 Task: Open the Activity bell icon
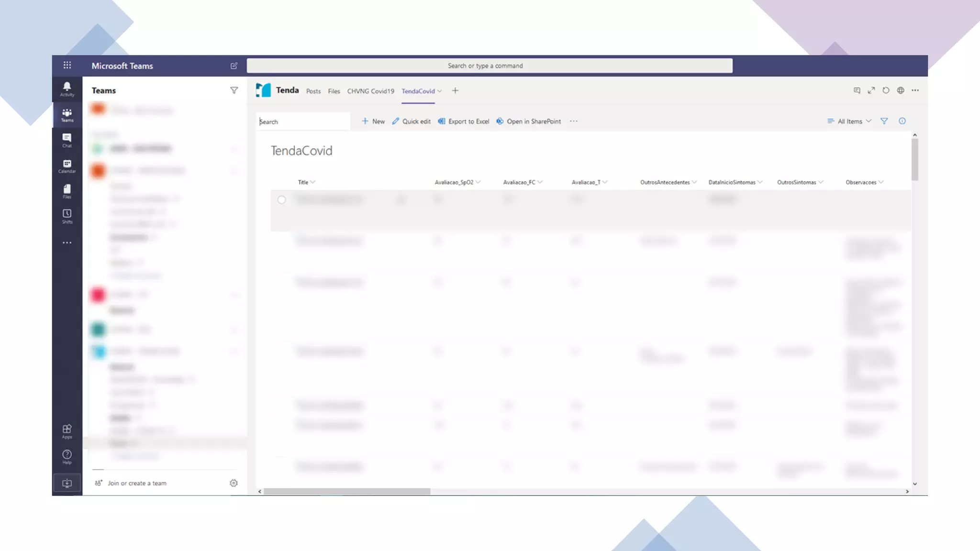tap(67, 88)
